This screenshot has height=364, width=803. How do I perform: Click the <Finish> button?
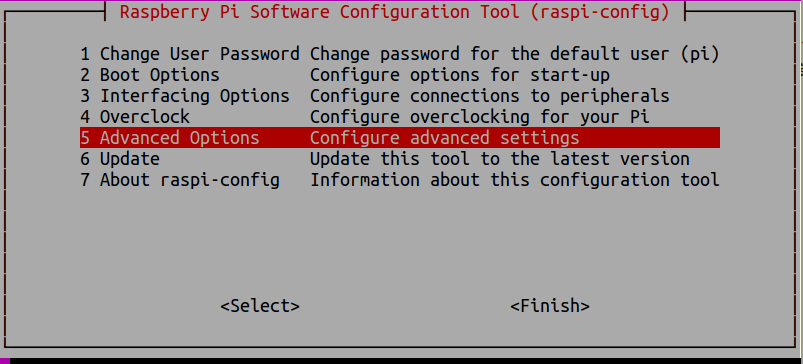pos(550,306)
